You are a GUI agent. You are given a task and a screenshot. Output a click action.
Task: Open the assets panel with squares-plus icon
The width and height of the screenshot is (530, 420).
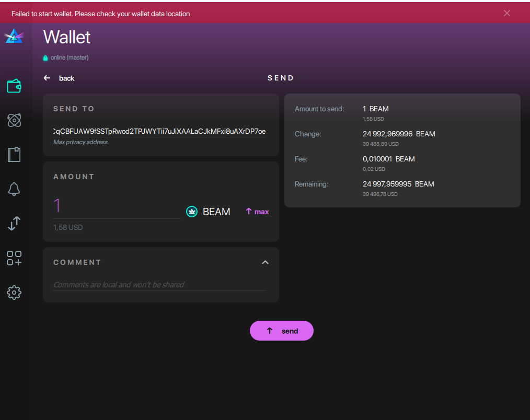15,258
